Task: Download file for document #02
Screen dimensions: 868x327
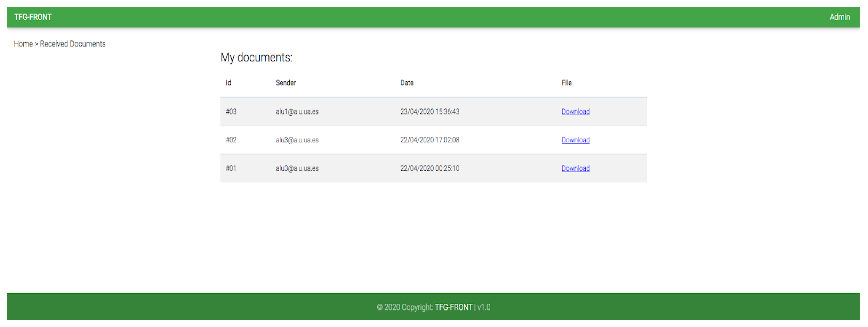Action: click(575, 140)
